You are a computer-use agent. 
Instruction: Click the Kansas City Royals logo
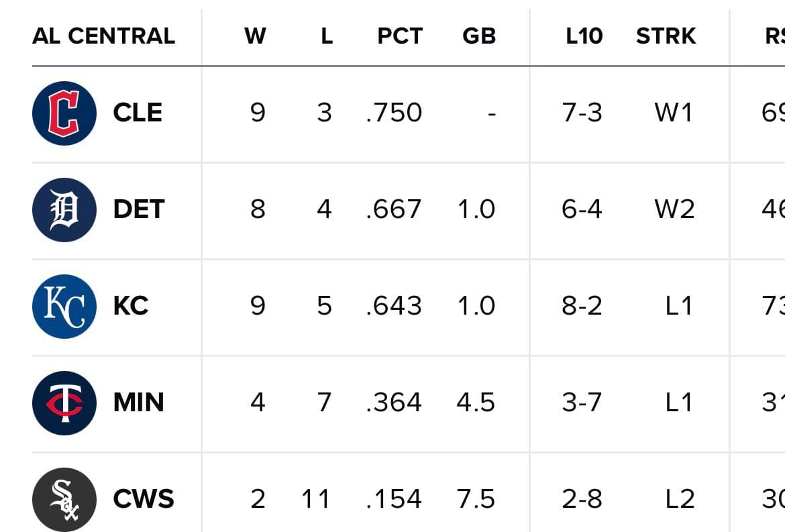click(64, 307)
